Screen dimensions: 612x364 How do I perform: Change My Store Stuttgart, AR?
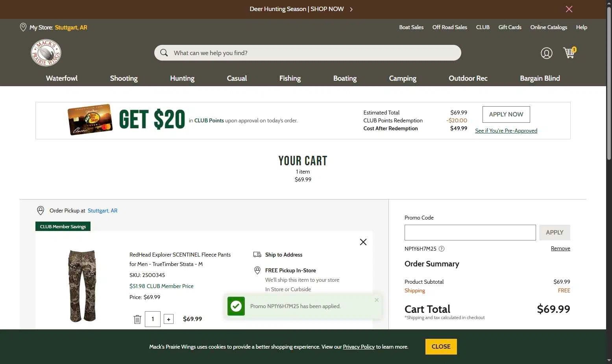71,28
